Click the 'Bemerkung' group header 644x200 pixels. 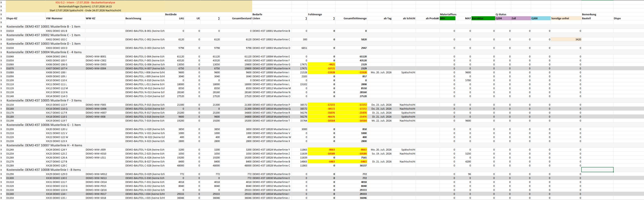pyautogui.click(x=589, y=14)
